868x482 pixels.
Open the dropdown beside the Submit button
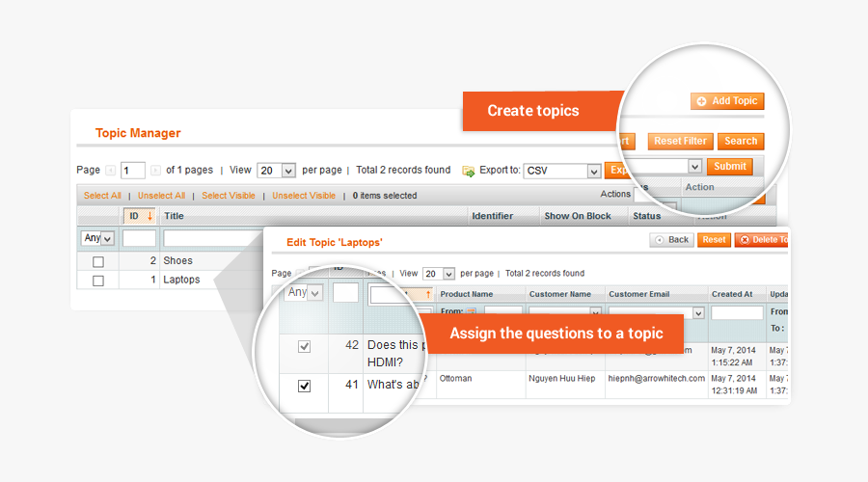click(x=694, y=166)
